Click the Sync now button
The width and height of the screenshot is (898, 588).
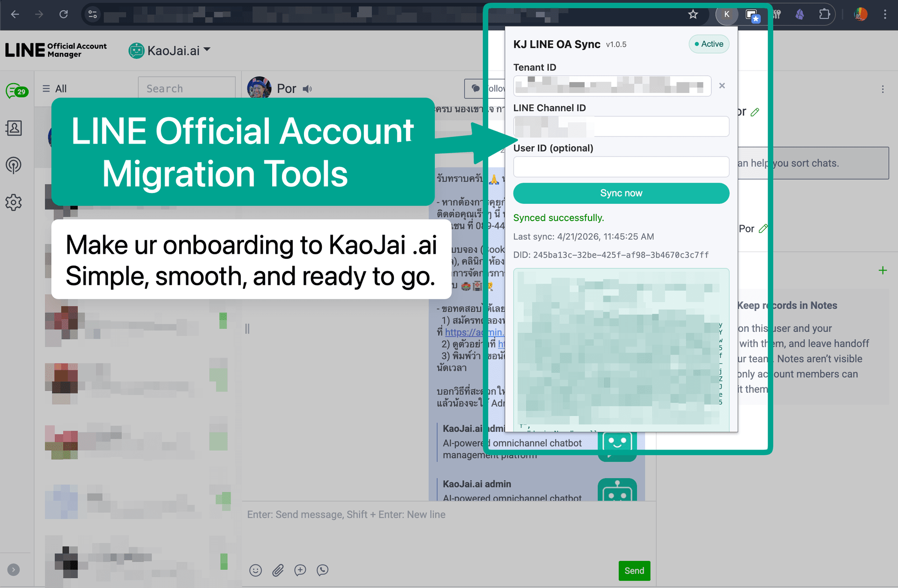[621, 193]
